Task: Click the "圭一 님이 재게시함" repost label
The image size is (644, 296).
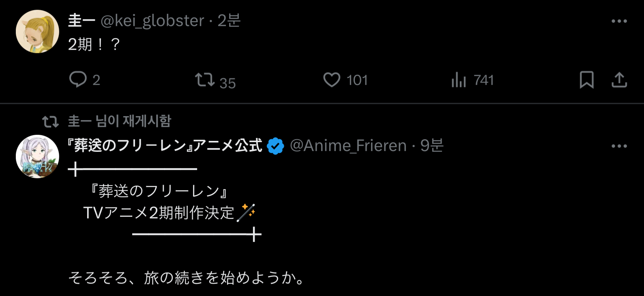Action: point(120,121)
